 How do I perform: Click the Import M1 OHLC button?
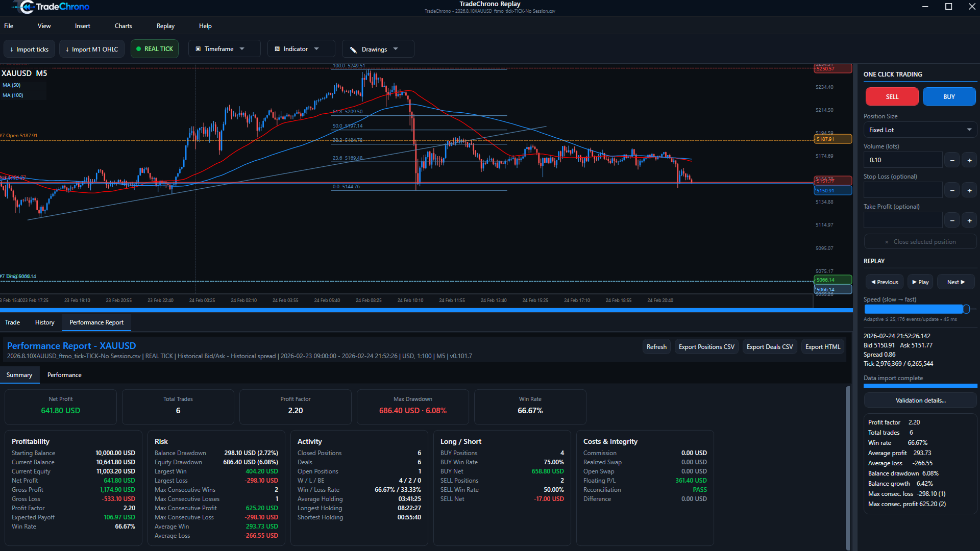click(x=92, y=49)
